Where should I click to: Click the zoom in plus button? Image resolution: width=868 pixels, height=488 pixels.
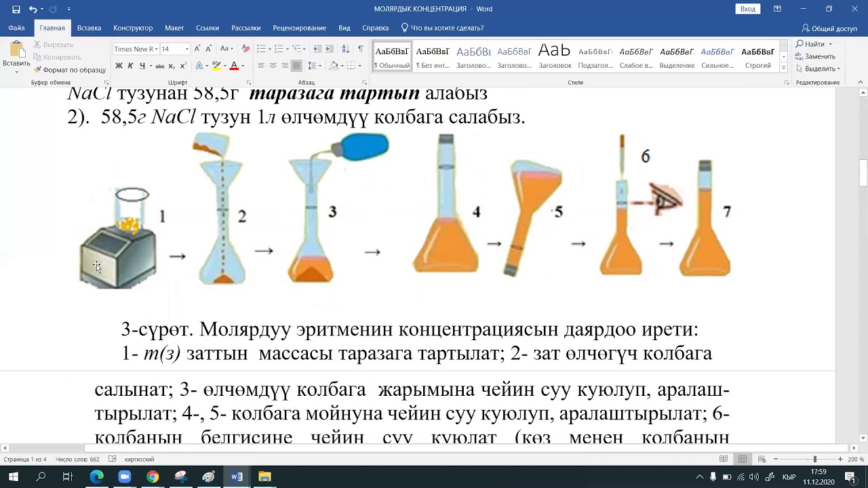click(x=841, y=459)
